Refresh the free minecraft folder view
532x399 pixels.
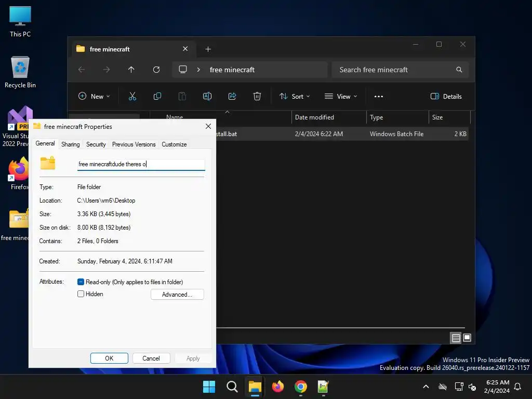pos(156,70)
